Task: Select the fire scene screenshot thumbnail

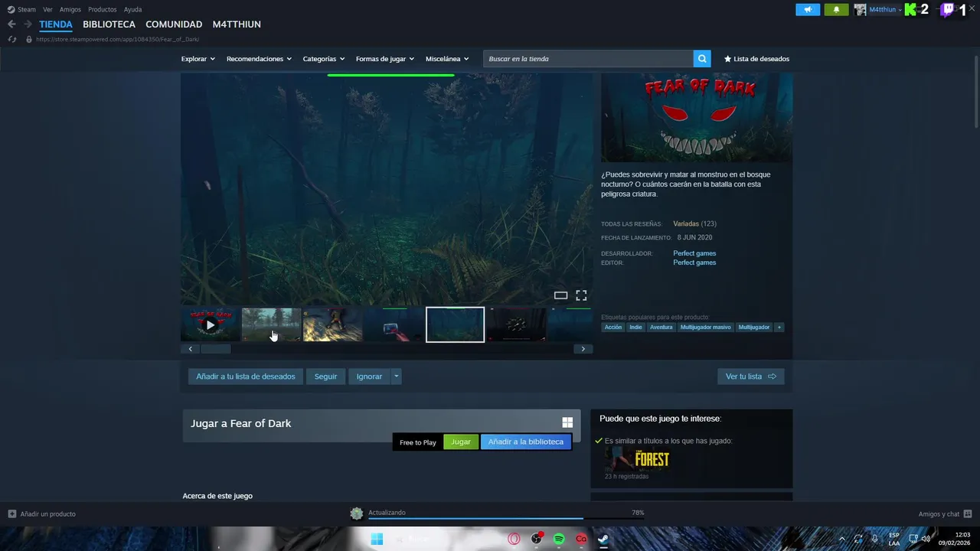Action: coord(332,324)
